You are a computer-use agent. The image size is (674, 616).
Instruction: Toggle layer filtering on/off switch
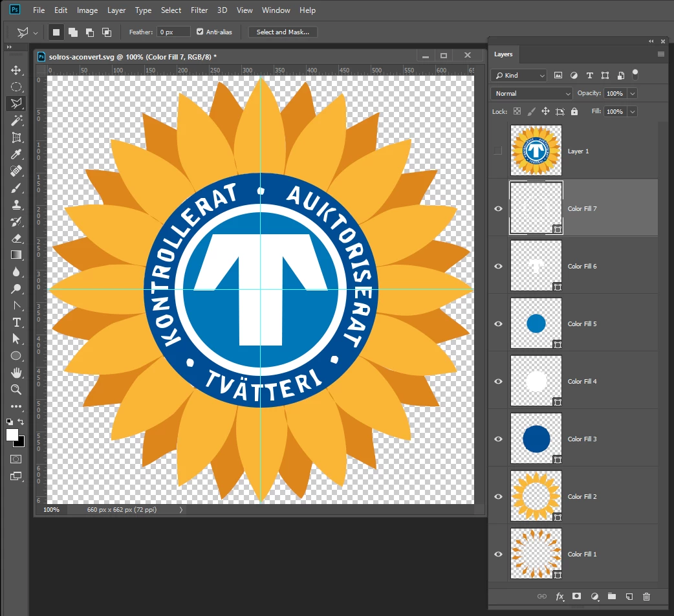[635, 74]
